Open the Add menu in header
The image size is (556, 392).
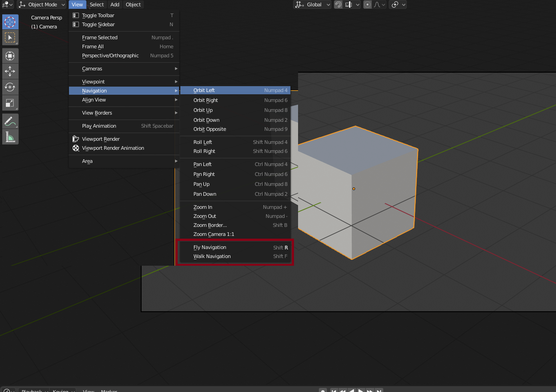pyautogui.click(x=115, y=5)
